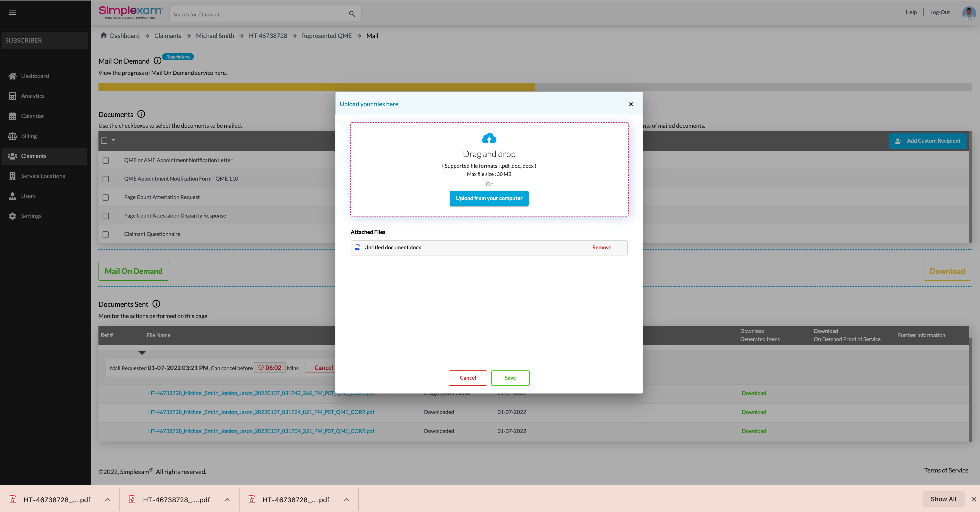The height and width of the screenshot is (512, 980).
Task: Expand first downloaded PDF chevron menu
Action: [x=108, y=499]
